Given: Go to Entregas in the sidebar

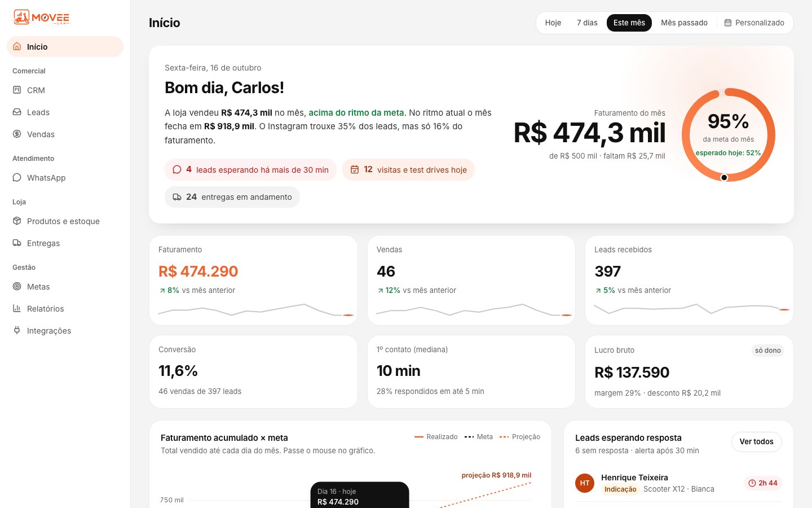Looking at the screenshot, I should coord(65,243).
